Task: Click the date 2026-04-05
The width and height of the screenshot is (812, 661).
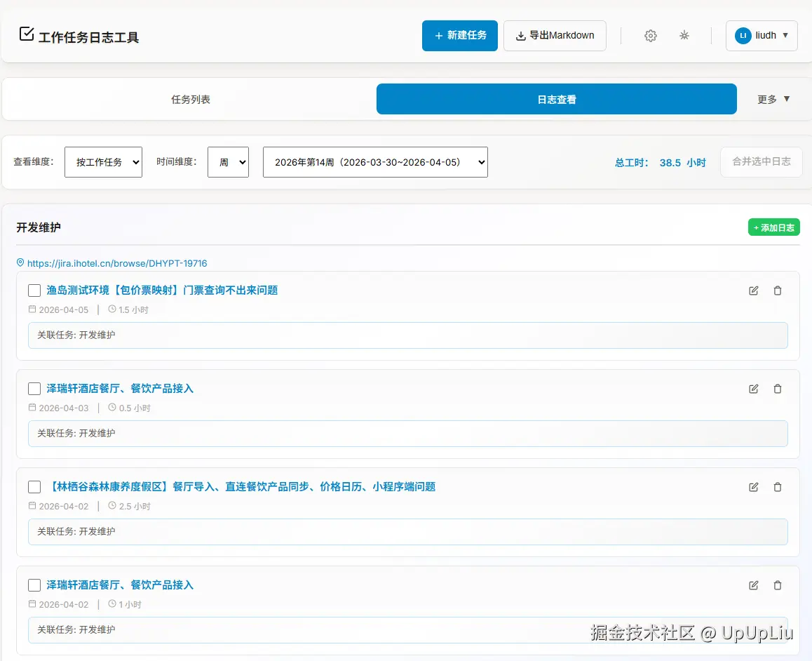Action: pos(64,309)
